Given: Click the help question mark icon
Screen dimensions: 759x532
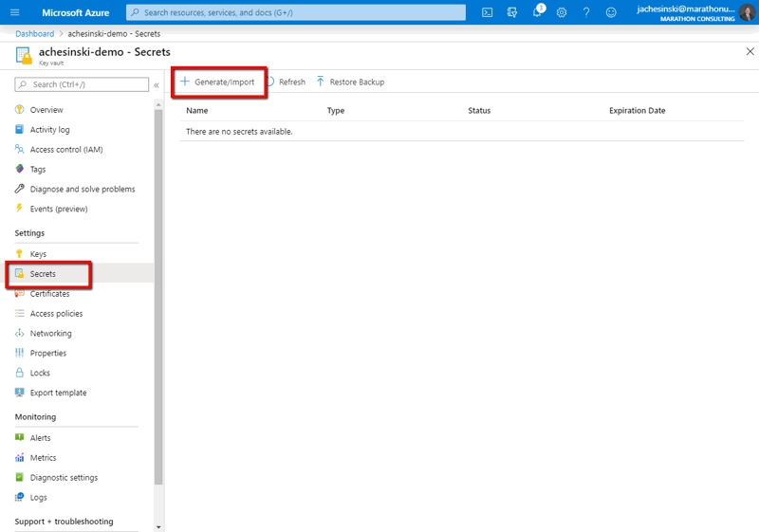Looking at the screenshot, I should click(x=586, y=12).
